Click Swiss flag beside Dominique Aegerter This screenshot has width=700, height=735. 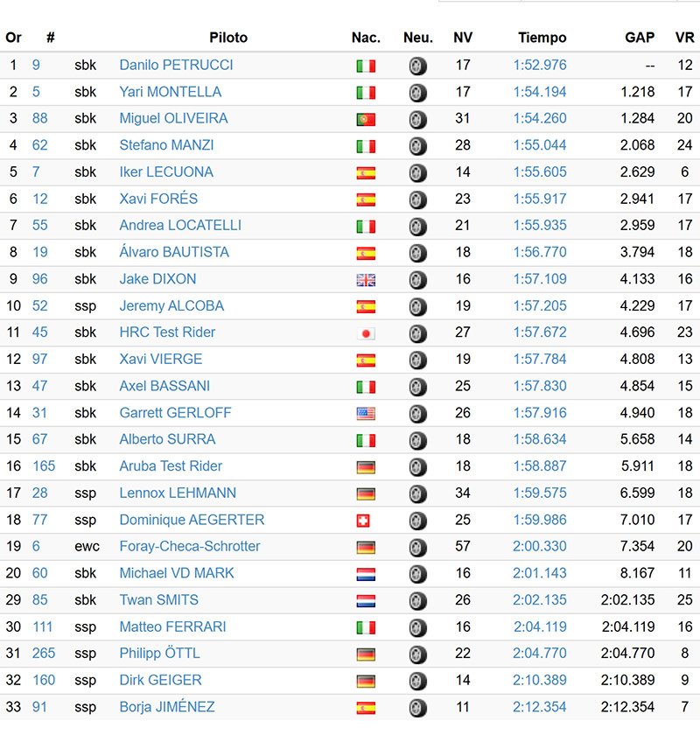[366, 521]
